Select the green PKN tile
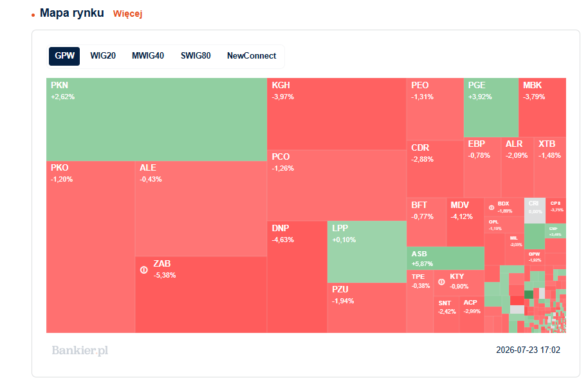The width and height of the screenshot is (588, 389). point(157,119)
